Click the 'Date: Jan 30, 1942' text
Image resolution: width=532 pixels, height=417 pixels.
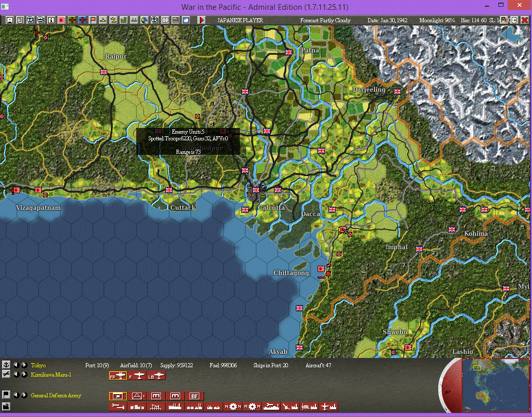tap(387, 20)
